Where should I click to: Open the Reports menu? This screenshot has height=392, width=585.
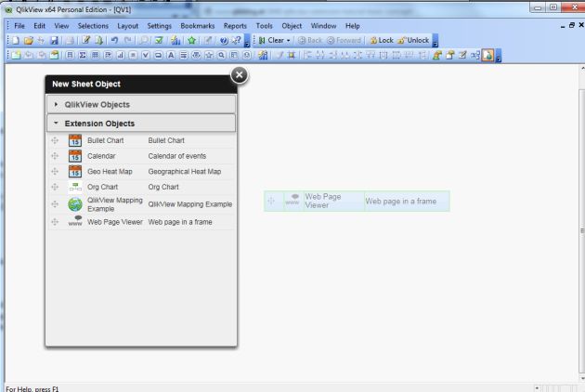(235, 26)
